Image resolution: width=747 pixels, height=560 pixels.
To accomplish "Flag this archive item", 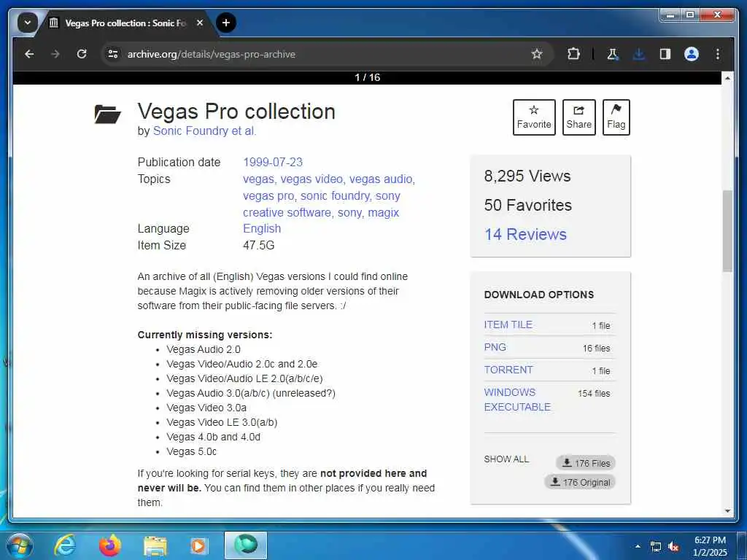I will tap(616, 117).
